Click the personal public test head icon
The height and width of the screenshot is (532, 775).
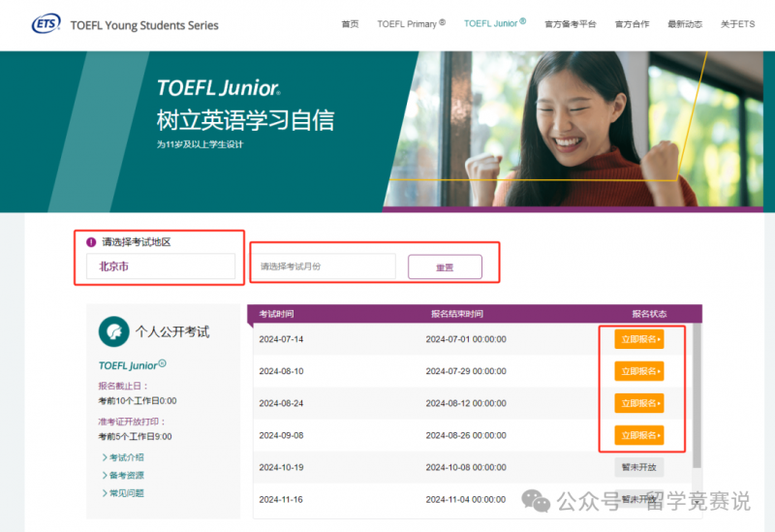[113, 331]
